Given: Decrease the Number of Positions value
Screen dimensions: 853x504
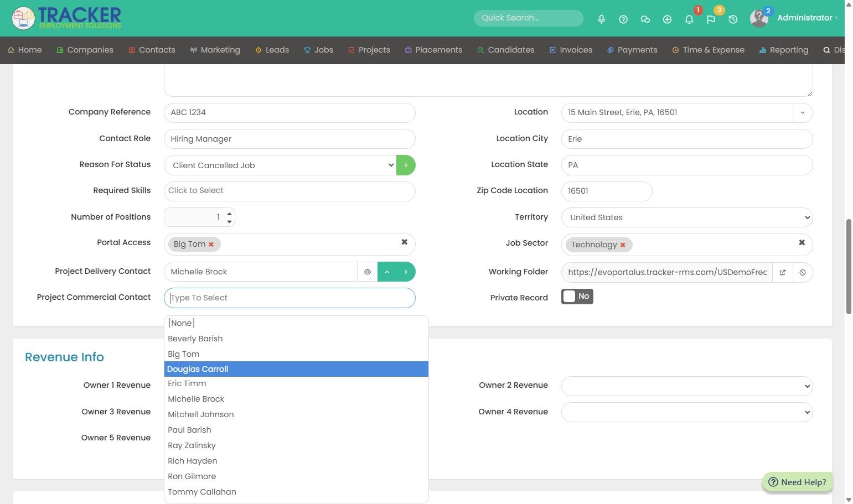Looking at the screenshot, I should coord(229,222).
